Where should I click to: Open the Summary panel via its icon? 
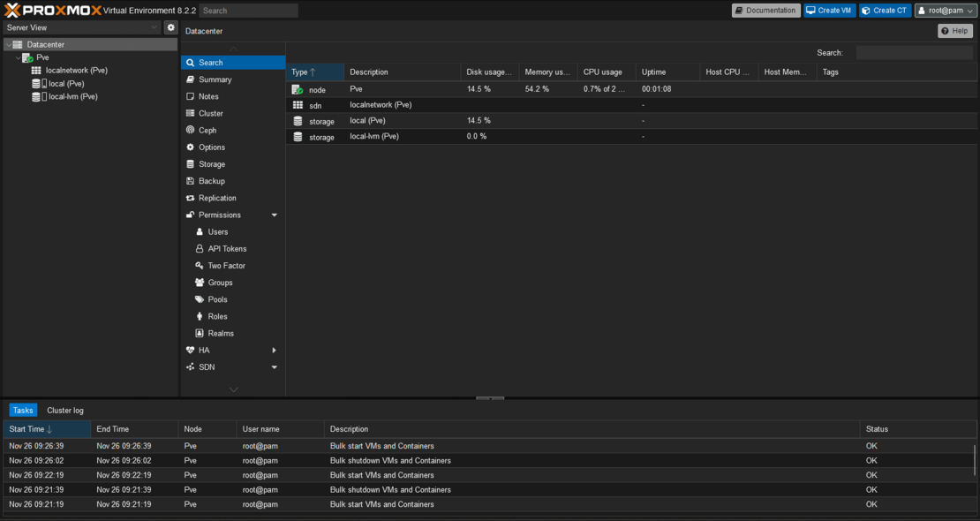click(190, 79)
